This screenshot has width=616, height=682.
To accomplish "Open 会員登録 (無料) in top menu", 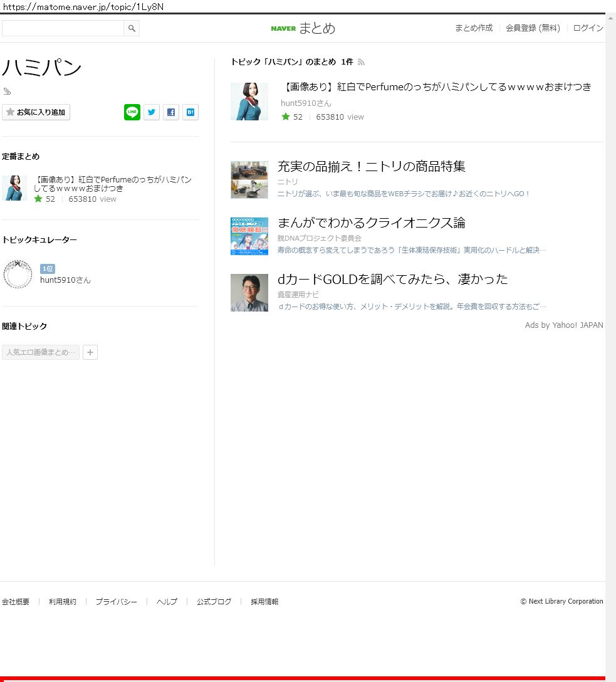I will (533, 28).
